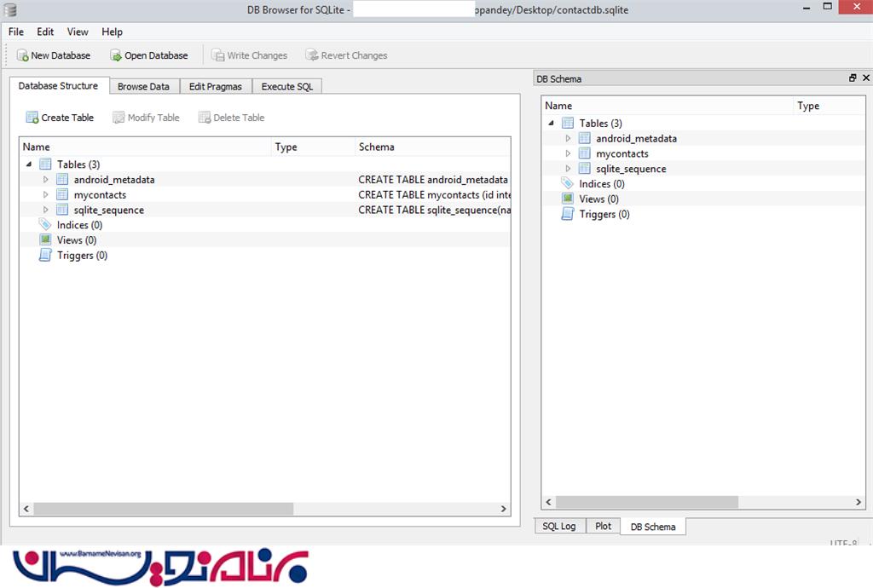The width and height of the screenshot is (873, 588).
Task: Click the Views icon in DB Schema panel
Action: point(568,199)
